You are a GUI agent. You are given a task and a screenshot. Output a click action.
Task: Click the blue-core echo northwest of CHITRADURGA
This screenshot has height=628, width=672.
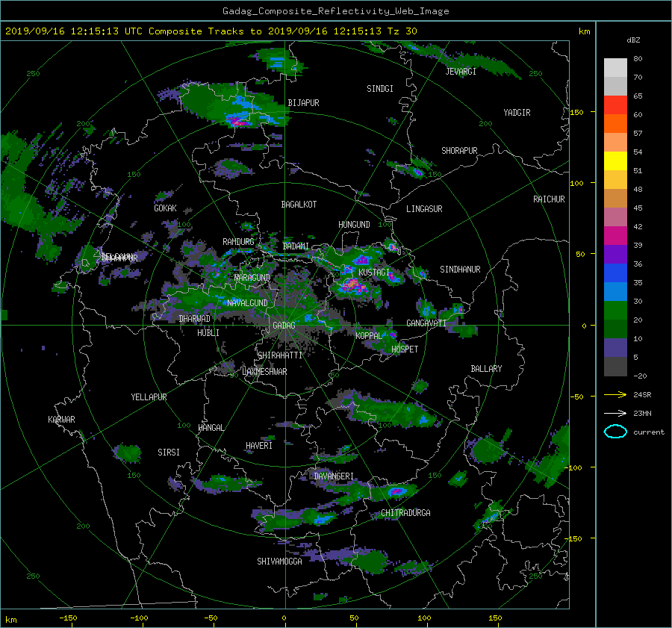(x=397, y=491)
